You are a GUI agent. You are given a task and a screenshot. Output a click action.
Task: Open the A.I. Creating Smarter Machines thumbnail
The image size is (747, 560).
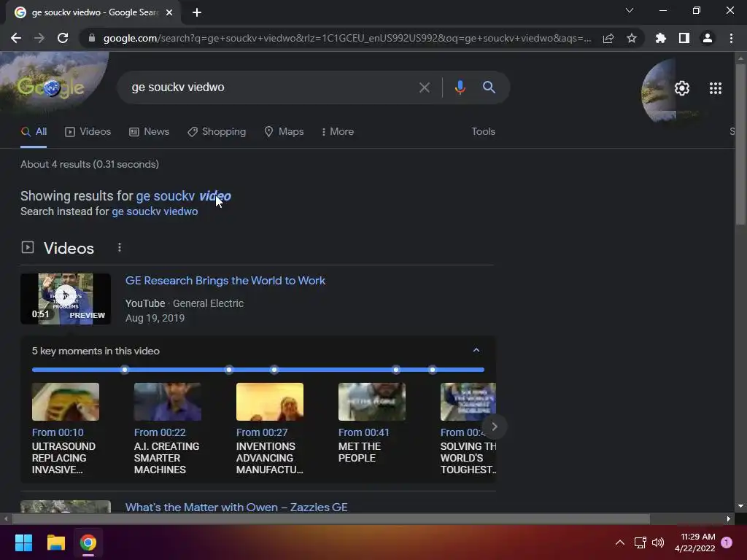coord(168,402)
